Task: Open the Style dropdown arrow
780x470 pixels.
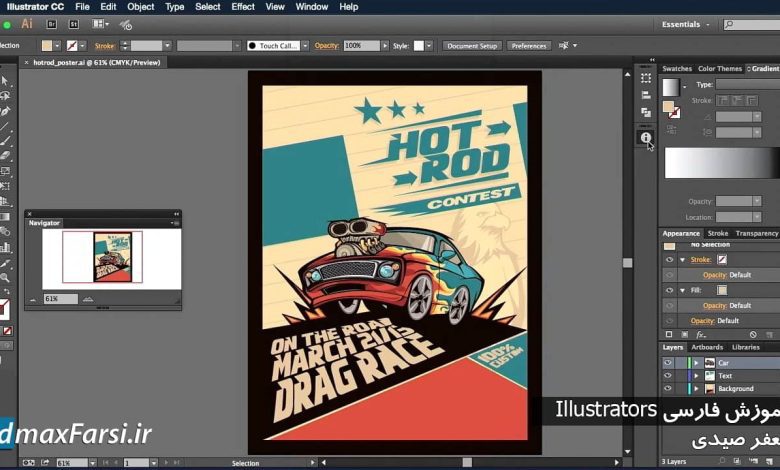Action: 429,46
